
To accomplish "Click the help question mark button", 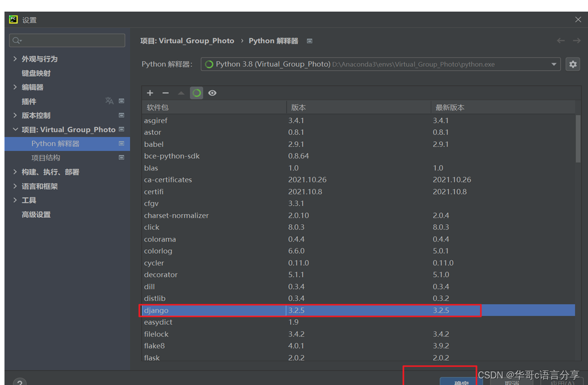I will pos(20,381).
